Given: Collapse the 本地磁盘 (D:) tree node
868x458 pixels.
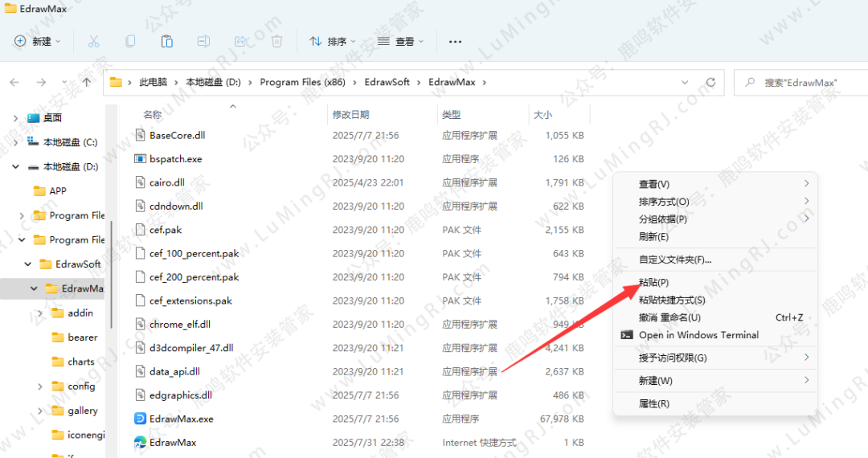Looking at the screenshot, I should click(x=15, y=167).
